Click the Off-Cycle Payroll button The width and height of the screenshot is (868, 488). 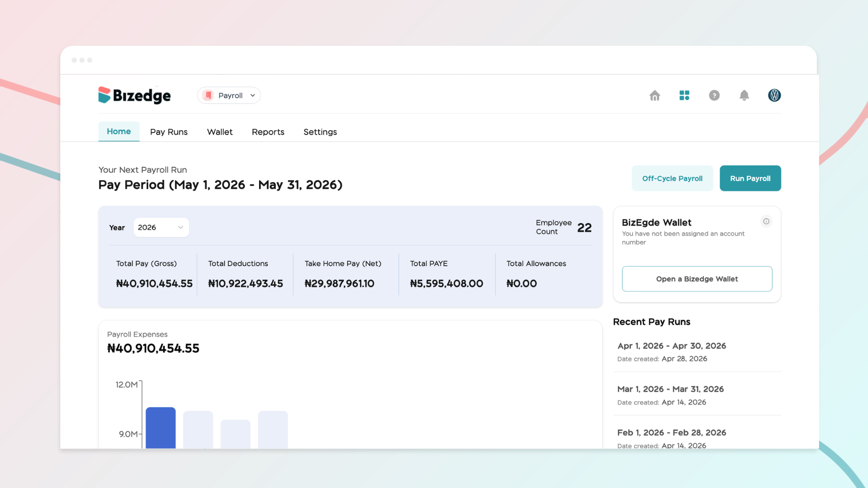click(672, 178)
